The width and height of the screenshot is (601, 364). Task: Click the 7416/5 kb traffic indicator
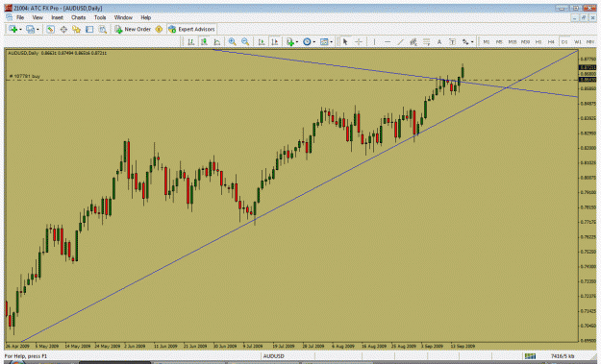pyautogui.click(x=563, y=356)
